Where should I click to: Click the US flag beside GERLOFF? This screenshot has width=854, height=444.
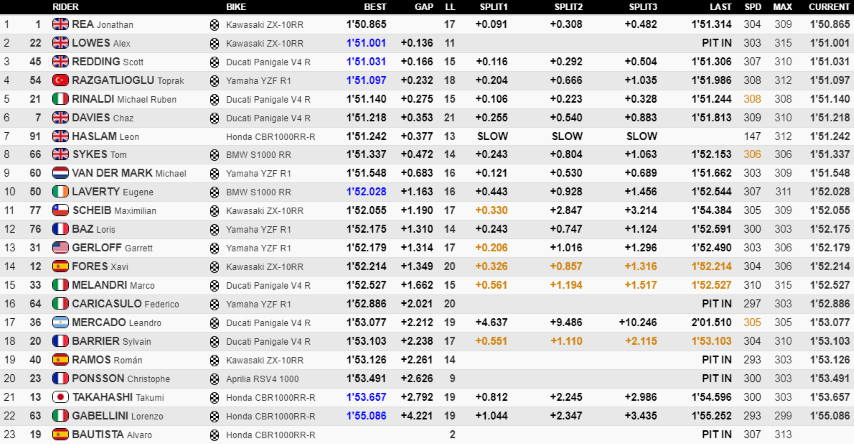click(x=60, y=247)
